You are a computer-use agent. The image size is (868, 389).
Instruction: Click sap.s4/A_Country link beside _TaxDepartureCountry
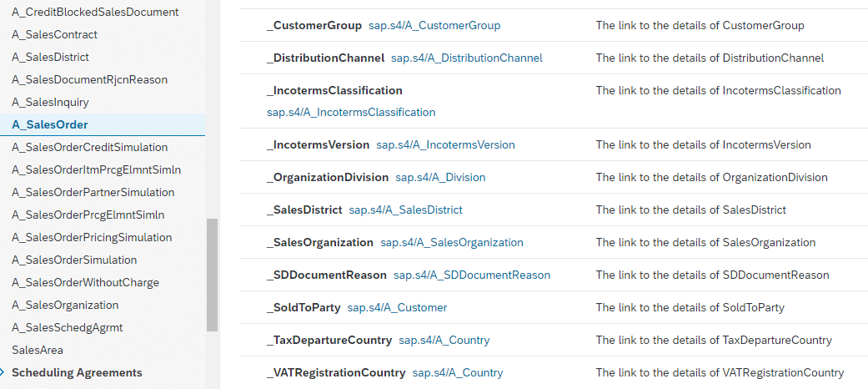pos(444,340)
